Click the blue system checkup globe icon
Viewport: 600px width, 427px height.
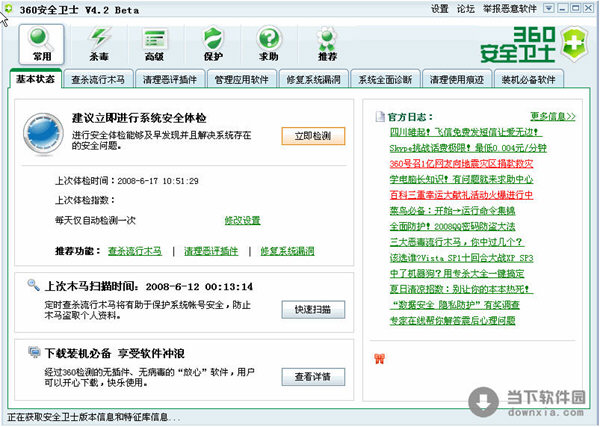coord(43,134)
